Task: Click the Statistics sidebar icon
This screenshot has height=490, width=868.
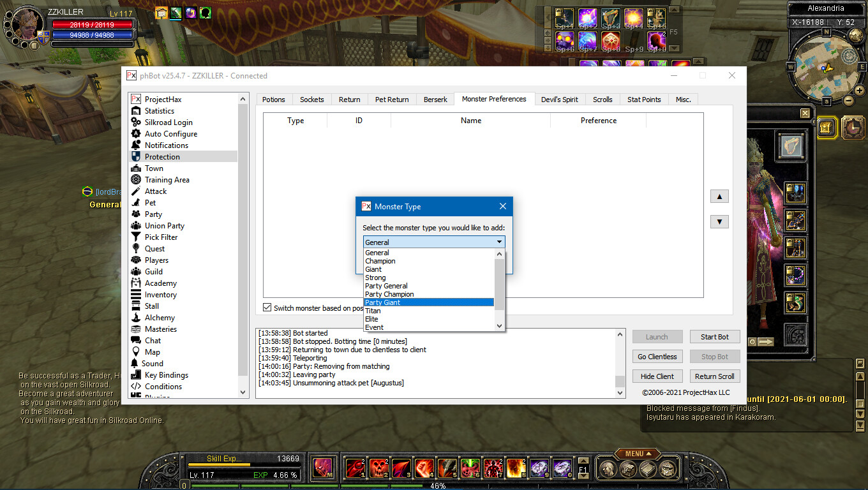Action: coord(135,111)
